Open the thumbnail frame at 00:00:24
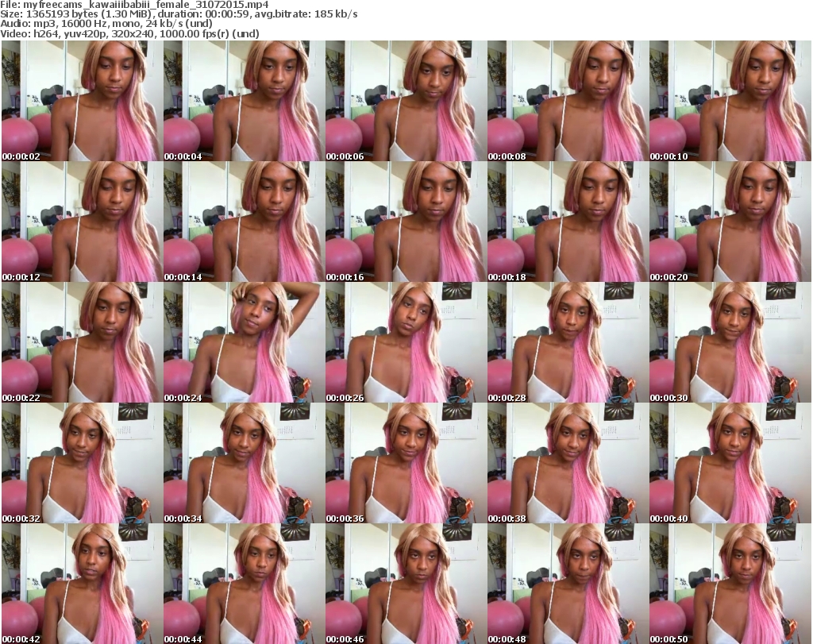813x644 pixels. click(244, 343)
